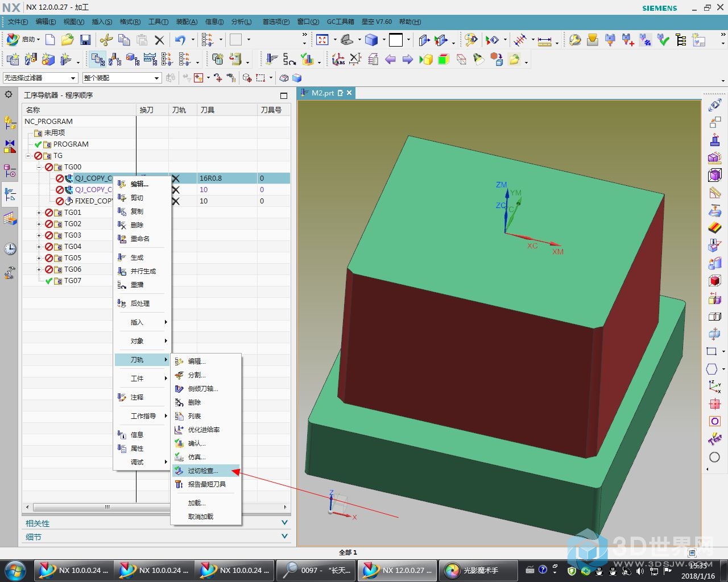Image resolution: width=728 pixels, height=582 pixels.
Task: Click the Undo arrow icon
Action: tap(180, 40)
